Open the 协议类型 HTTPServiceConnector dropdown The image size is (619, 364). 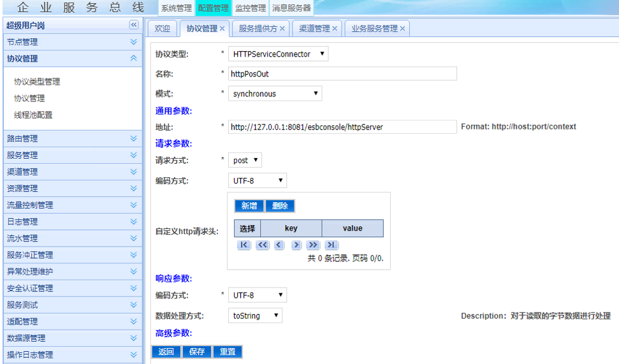[279, 54]
